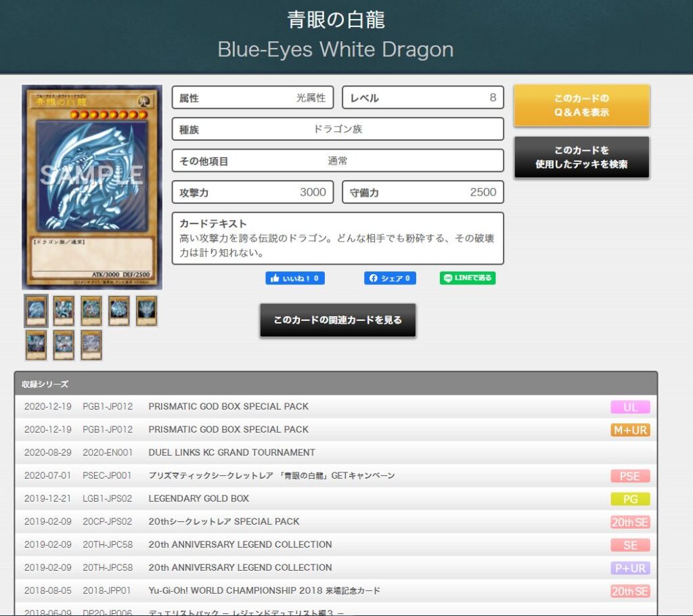The image size is (693, 616).
Task: Click card code 2018-JPP01
Action: click(106, 590)
